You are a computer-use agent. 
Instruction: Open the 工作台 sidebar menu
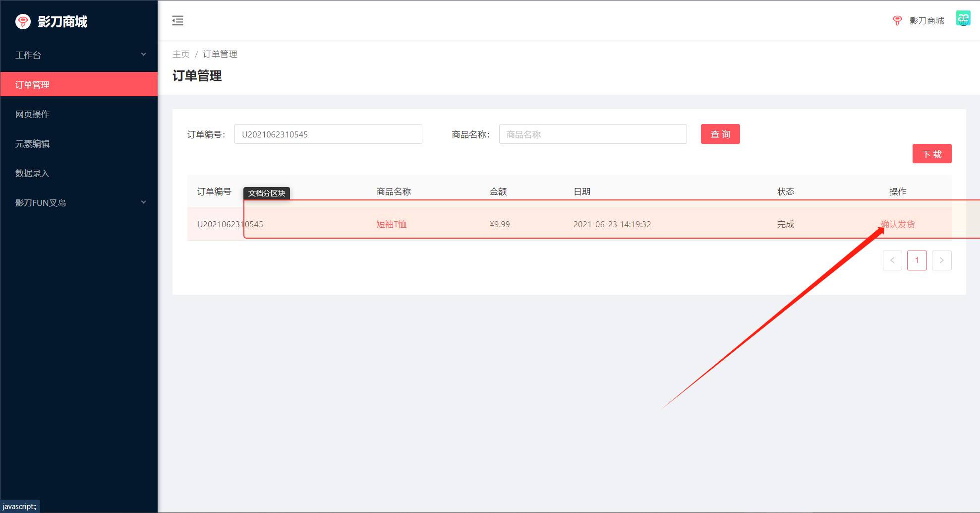[x=79, y=55]
